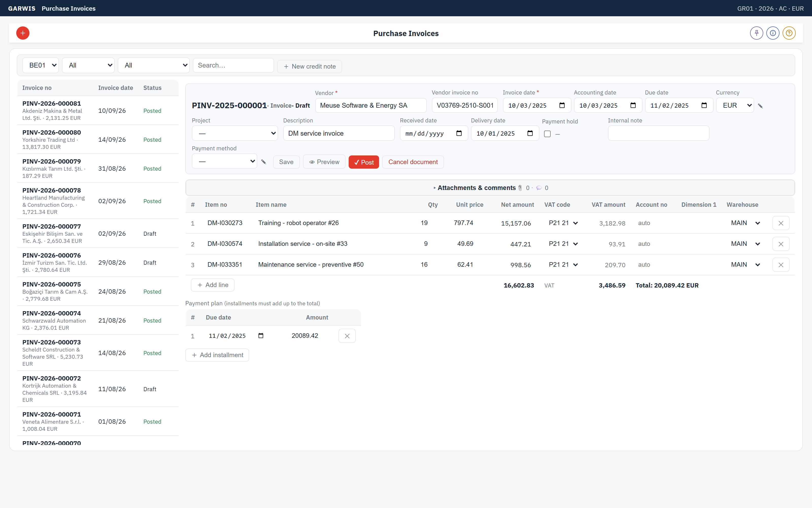Remove line 3 Maintenance service

pyautogui.click(x=781, y=265)
